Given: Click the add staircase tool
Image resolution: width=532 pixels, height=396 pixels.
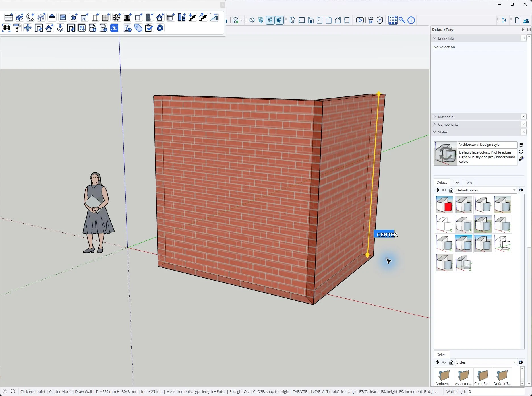Looking at the screenshot, I should [x=192, y=17].
